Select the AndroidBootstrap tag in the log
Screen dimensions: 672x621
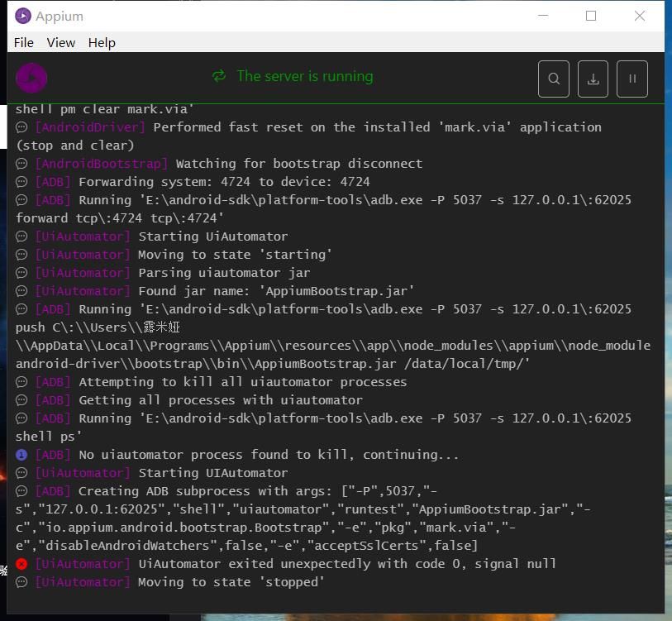point(101,164)
